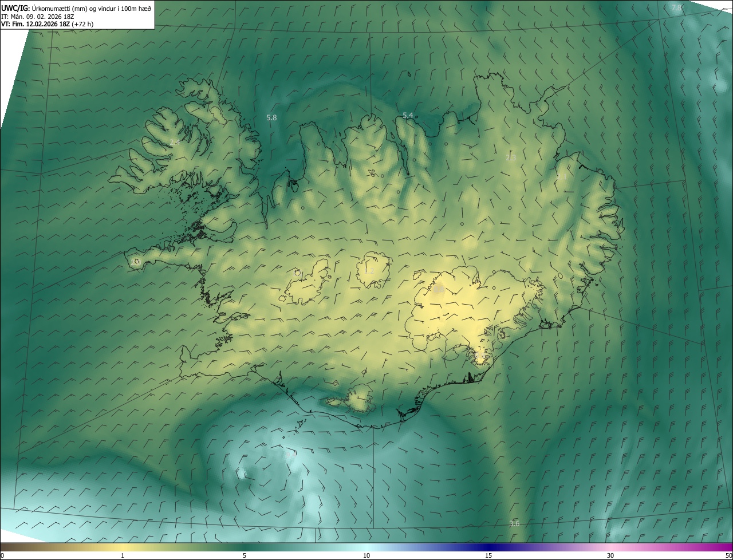Screen dimensions: 733x560
Task: Click the colorbar tick label '50'
Action: click(x=728, y=555)
